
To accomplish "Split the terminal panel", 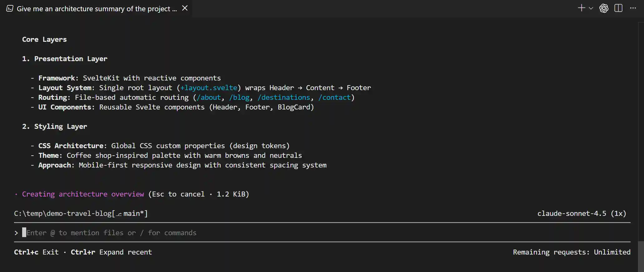I will point(618,8).
